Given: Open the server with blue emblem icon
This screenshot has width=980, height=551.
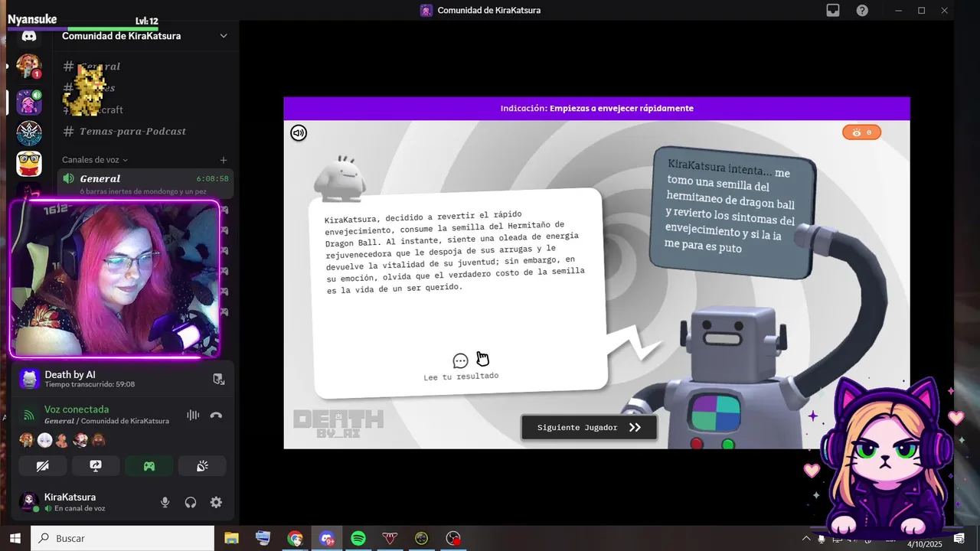Looking at the screenshot, I should pos(29,132).
